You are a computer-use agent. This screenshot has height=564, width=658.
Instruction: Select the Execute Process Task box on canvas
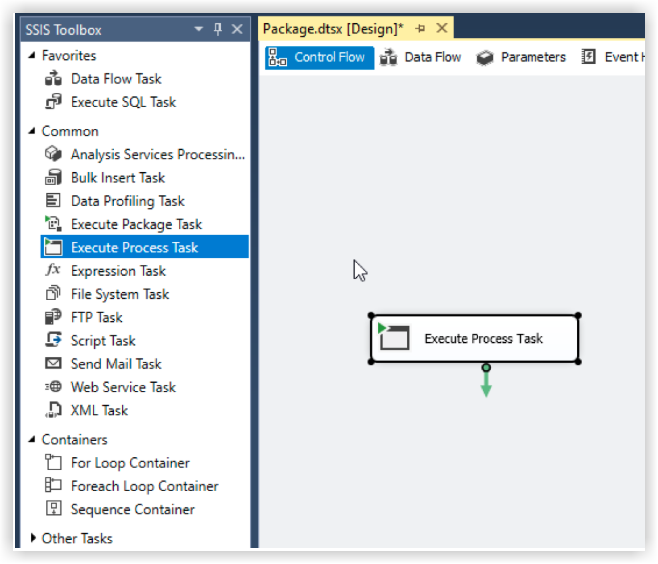pos(474,338)
